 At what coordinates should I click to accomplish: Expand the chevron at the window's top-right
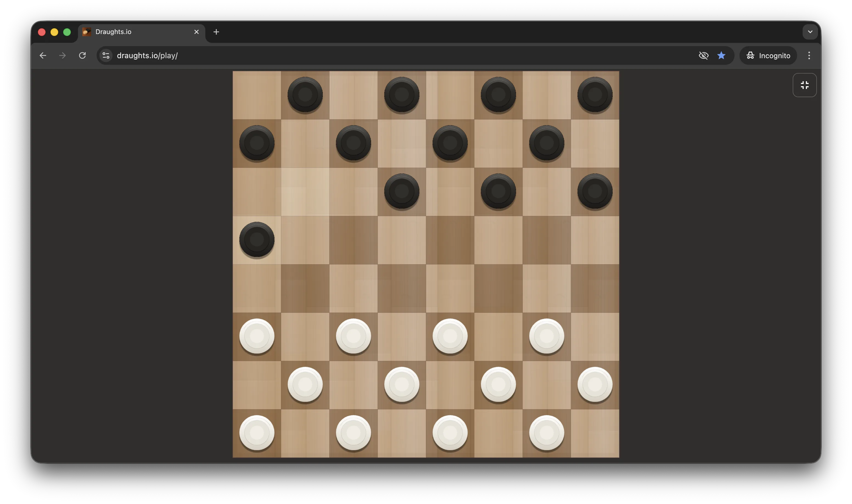810,32
